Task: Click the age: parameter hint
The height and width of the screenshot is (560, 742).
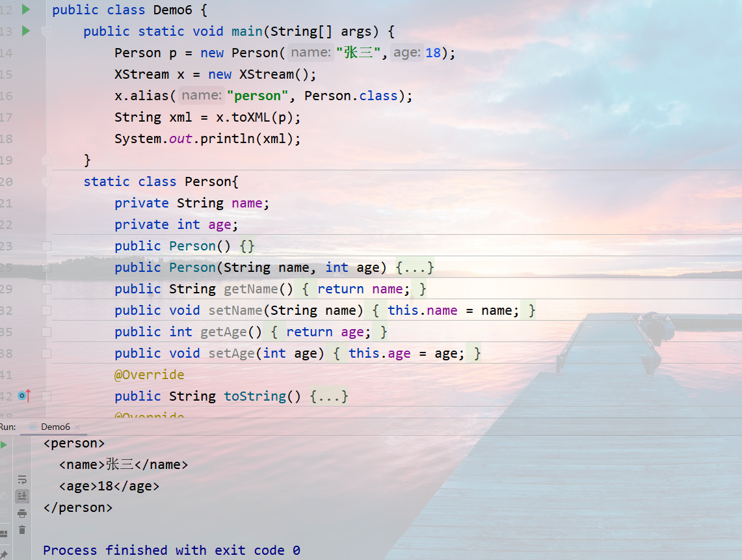Action: (407, 52)
